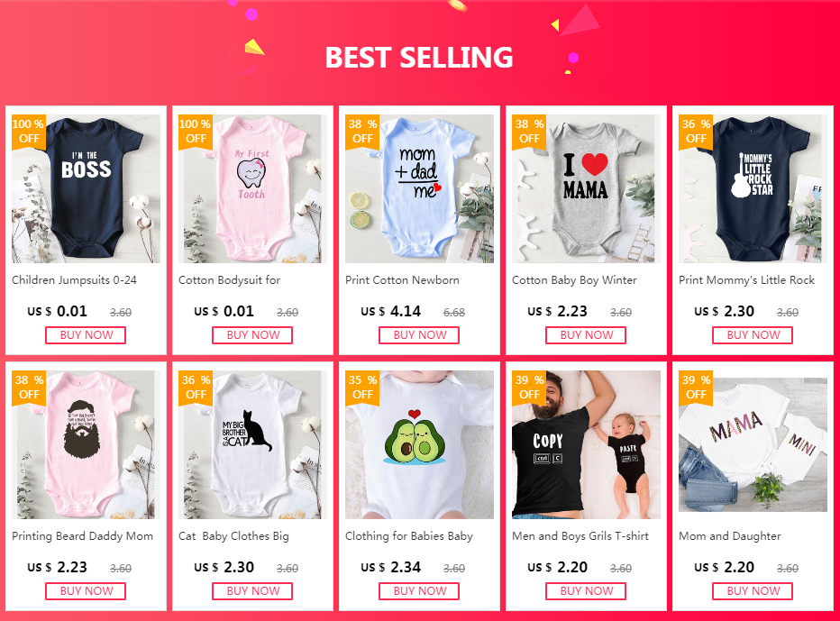The image size is (840, 621).
Task: Click BUY NOW for Mom and Daughter item
Action: point(753,591)
